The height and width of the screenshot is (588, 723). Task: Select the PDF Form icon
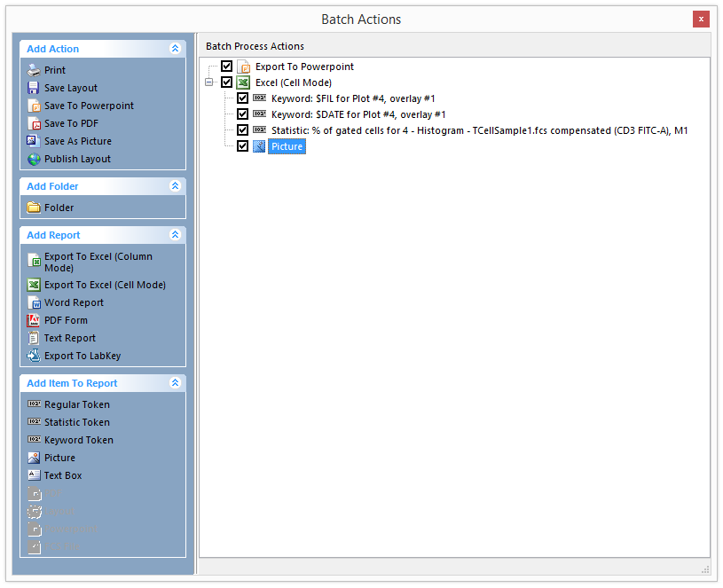34,320
